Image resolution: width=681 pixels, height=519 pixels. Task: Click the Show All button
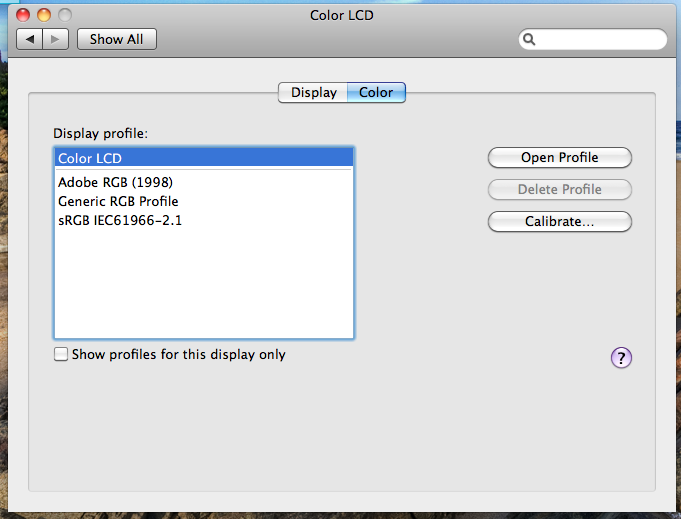(x=116, y=39)
